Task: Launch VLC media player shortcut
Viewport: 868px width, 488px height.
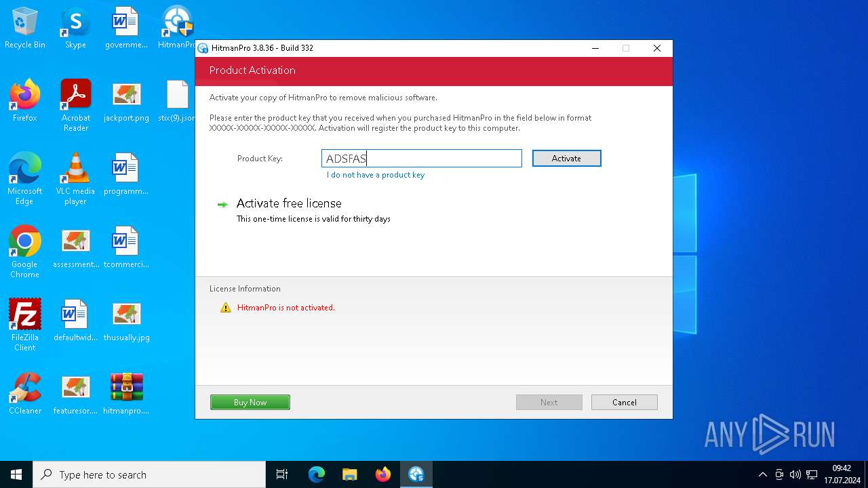Action: click(75, 179)
